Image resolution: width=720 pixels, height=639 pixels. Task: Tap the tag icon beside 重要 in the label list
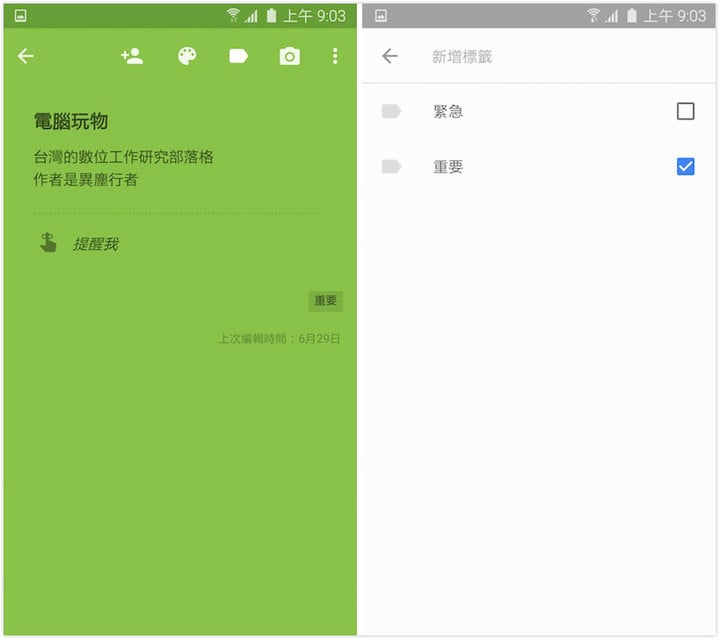tap(391, 166)
